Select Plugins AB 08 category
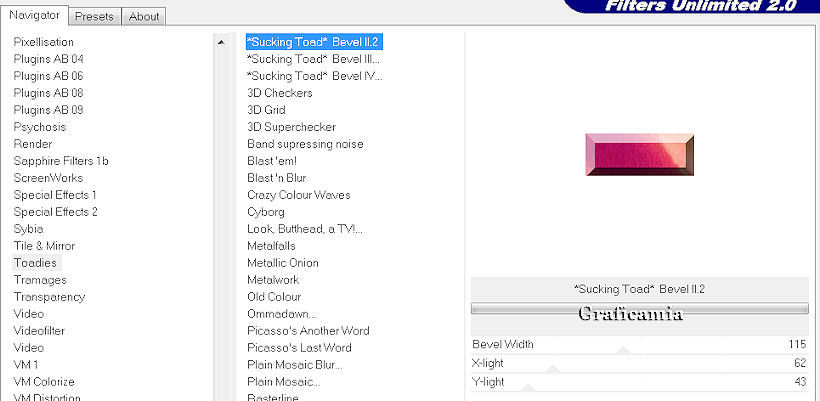Image resolution: width=820 pixels, height=401 pixels. pyautogui.click(x=48, y=93)
